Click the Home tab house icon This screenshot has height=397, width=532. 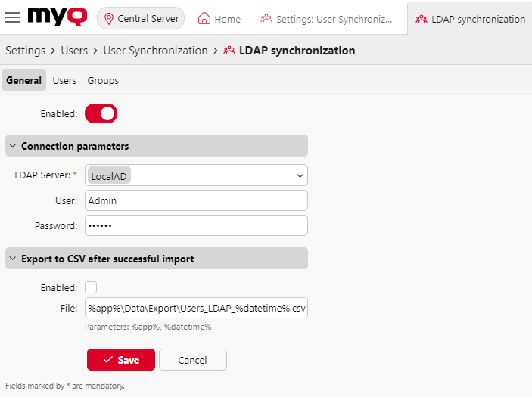pyautogui.click(x=204, y=19)
